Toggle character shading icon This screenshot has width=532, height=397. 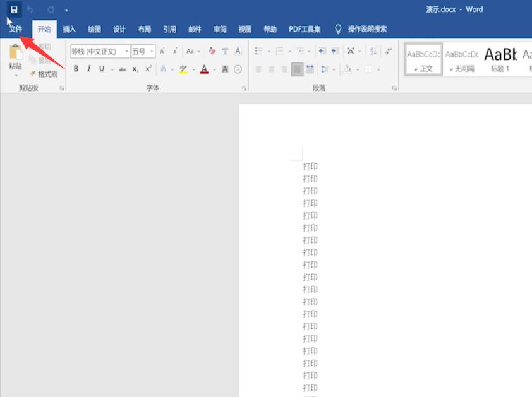click(x=225, y=69)
